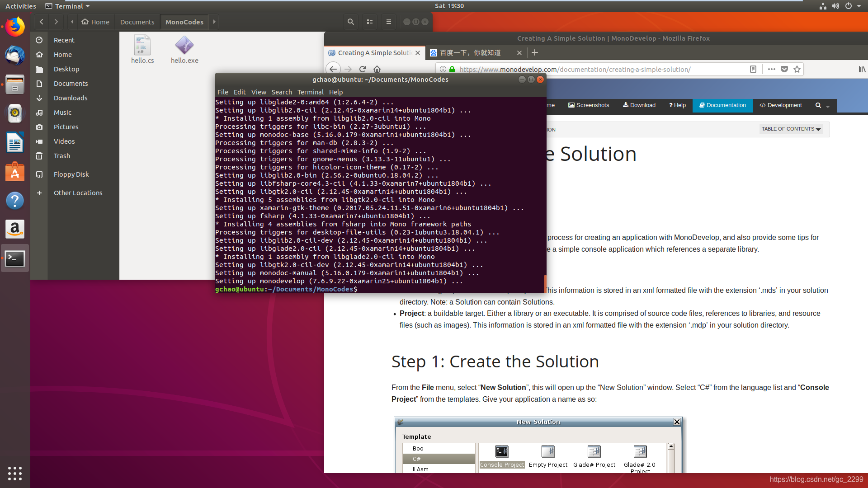Select Downloads in file manager sidebar
The image size is (868, 488).
pos(71,98)
